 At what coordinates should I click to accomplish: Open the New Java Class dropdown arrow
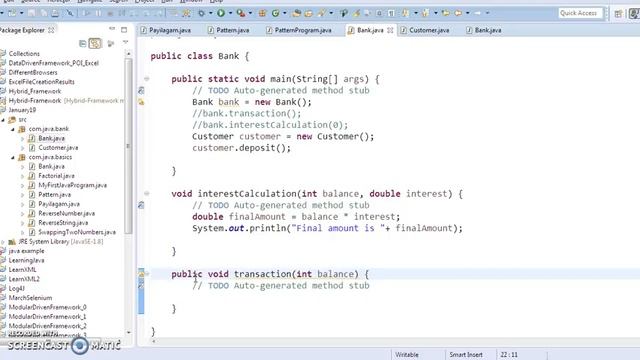tap(284, 13)
